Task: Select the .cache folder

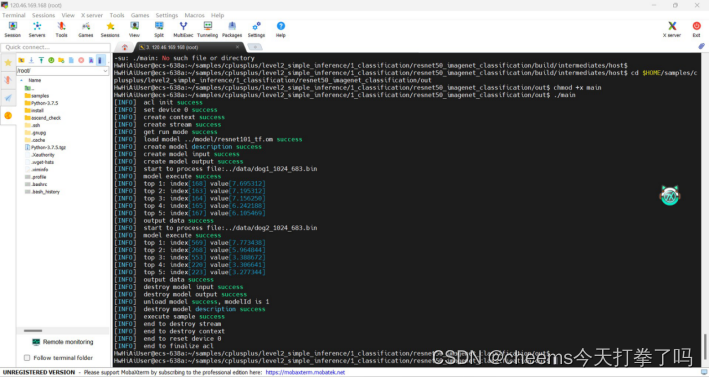Action: [x=35, y=140]
